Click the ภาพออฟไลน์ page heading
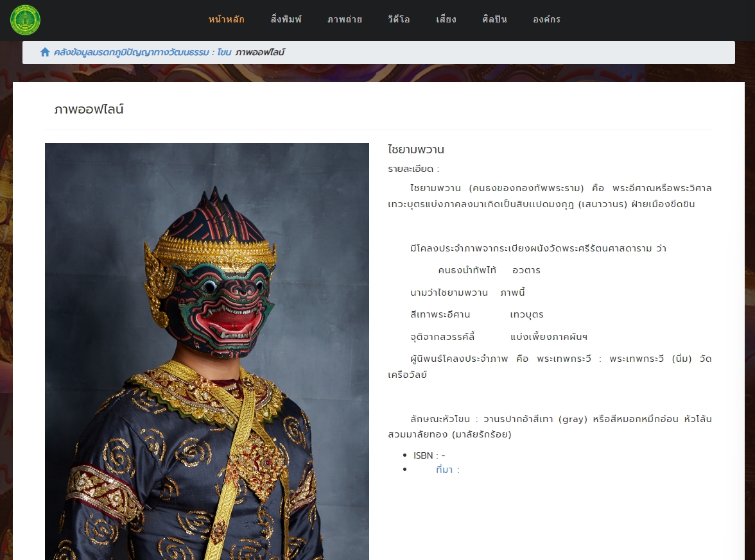The image size is (755, 560). tap(89, 109)
